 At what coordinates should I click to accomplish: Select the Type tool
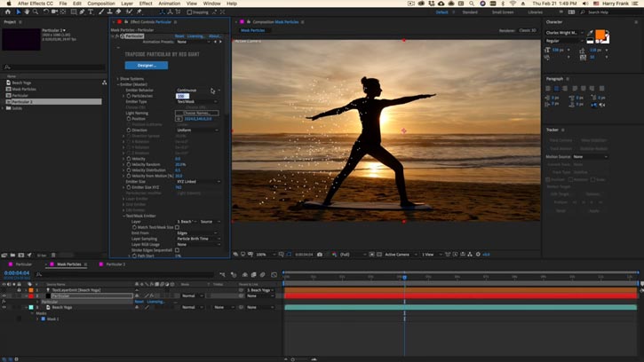[91, 12]
